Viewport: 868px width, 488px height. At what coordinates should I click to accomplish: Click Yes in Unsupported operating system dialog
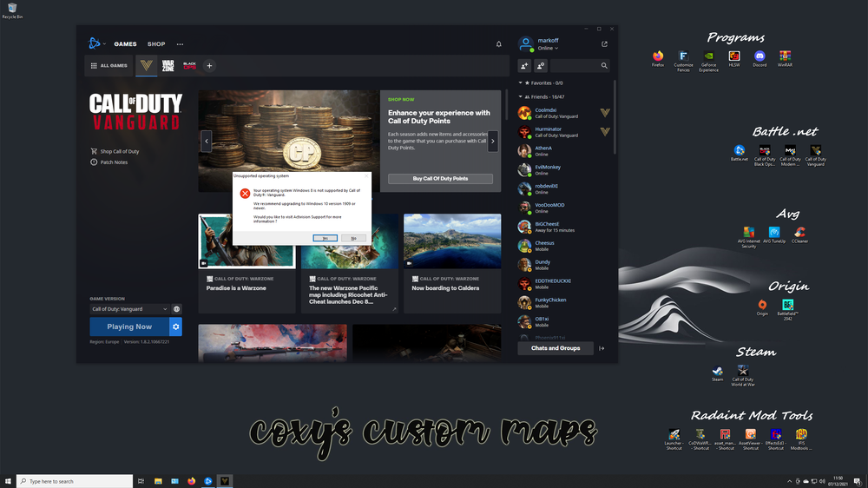click(x=325, y=238)
